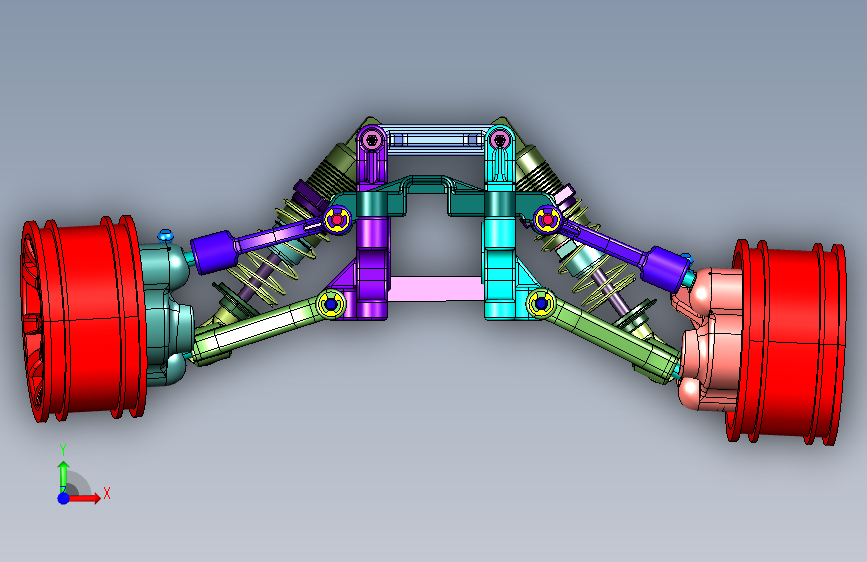Select the teal left hub carrier

click(166, 315)
